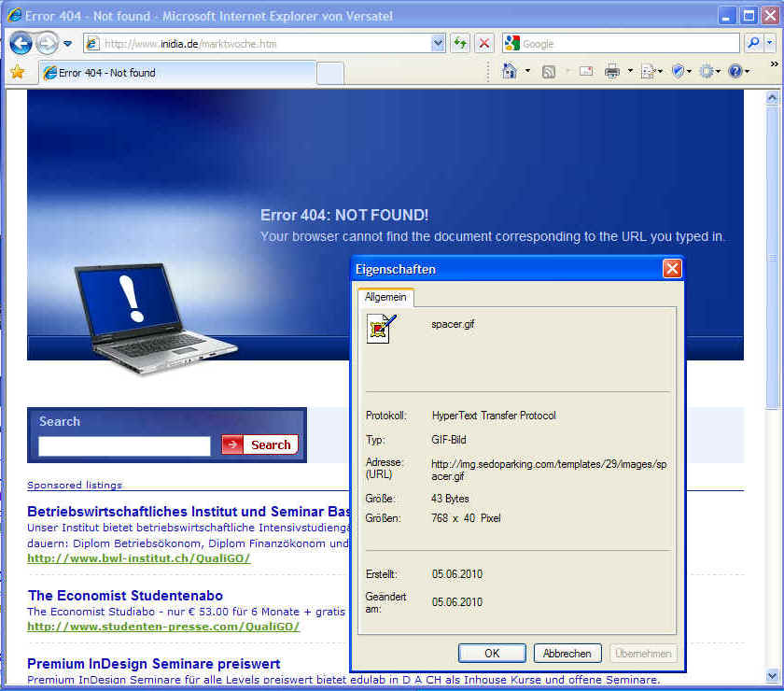Open 'The Economist Studentenabo' listing

click(125, 596)
